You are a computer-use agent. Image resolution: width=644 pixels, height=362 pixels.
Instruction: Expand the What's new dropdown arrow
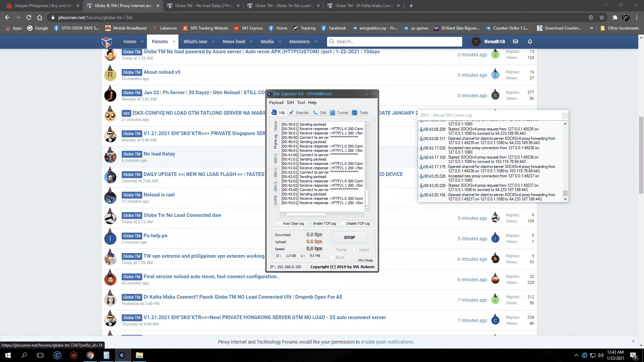[x=213, y=42]
